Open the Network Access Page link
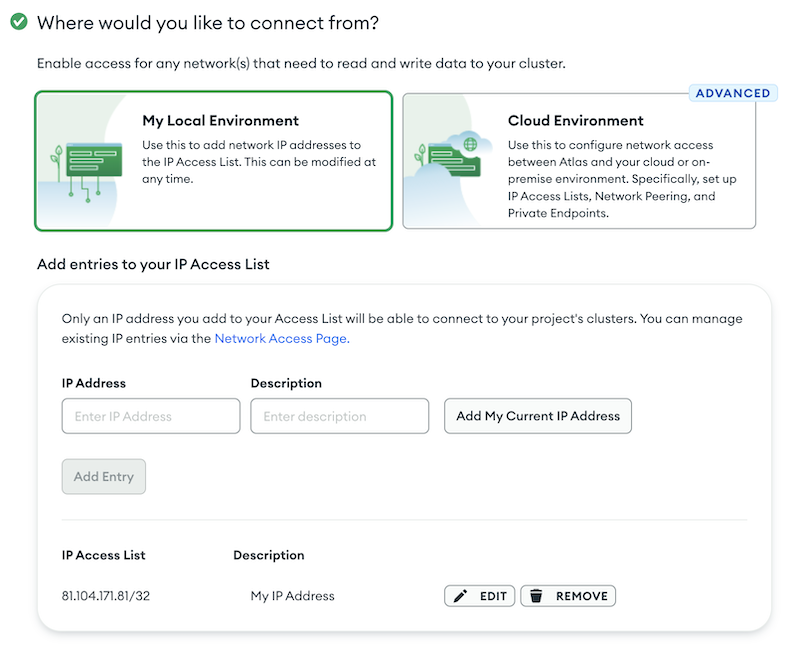 tap(282, 338)
